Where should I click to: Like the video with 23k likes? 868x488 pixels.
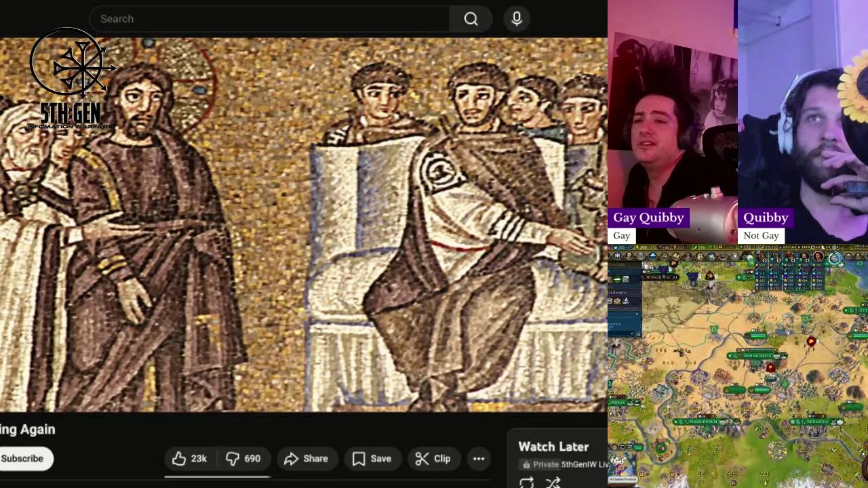tap(191, 459)
